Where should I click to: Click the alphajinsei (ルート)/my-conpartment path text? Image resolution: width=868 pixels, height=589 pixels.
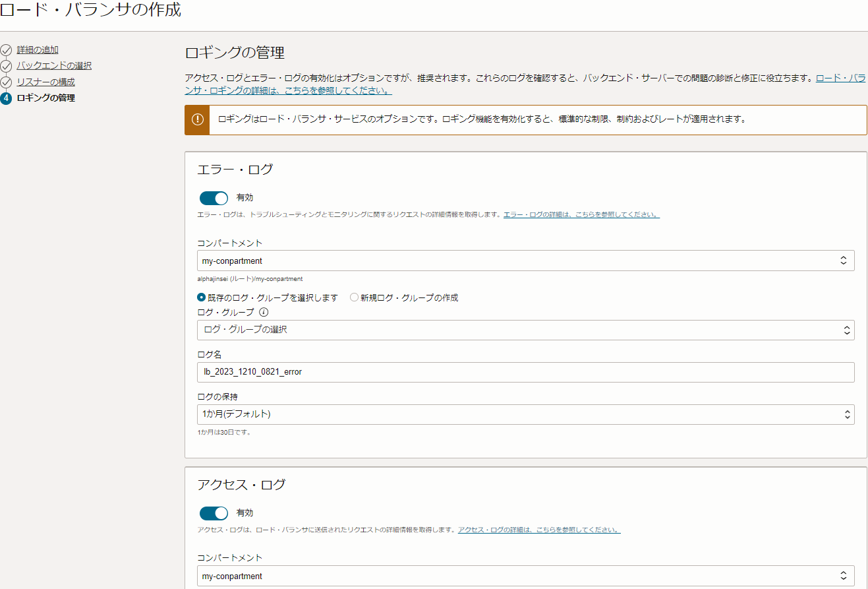coord(250,279)
